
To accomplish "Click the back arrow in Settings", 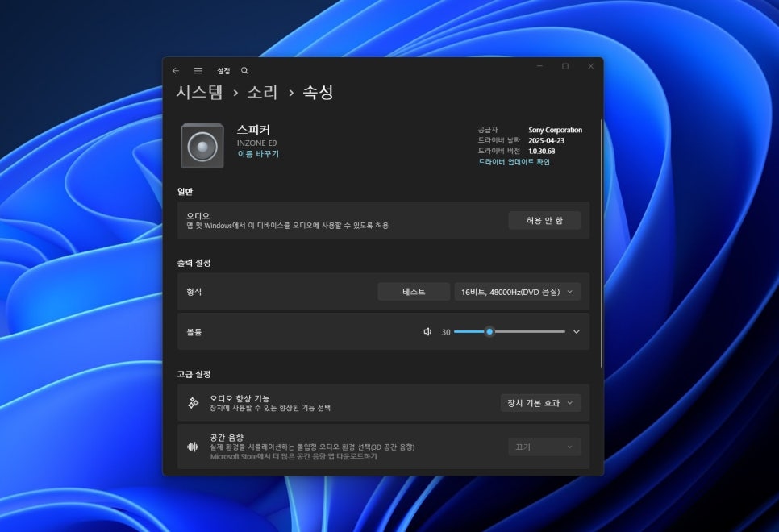I will 176,71.
